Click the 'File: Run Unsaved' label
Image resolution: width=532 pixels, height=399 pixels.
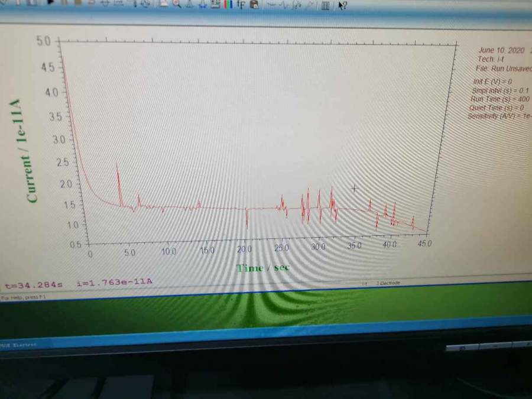(504, 68)
